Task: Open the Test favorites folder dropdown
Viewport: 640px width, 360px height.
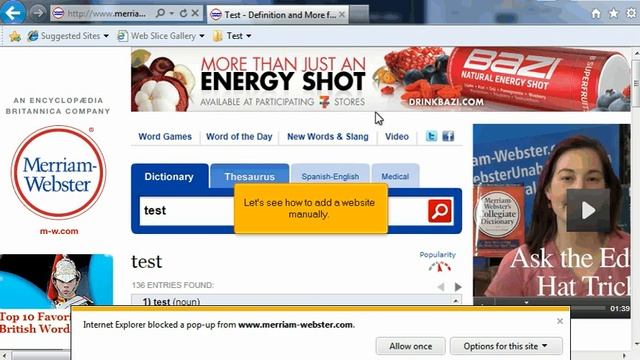Action: click(249, 36)
